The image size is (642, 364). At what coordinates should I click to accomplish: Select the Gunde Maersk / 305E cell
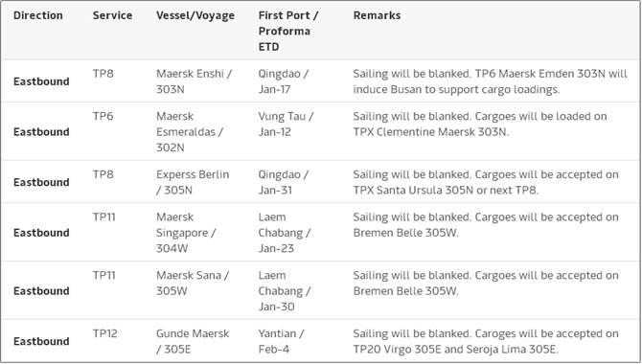[x=193, y=341]
